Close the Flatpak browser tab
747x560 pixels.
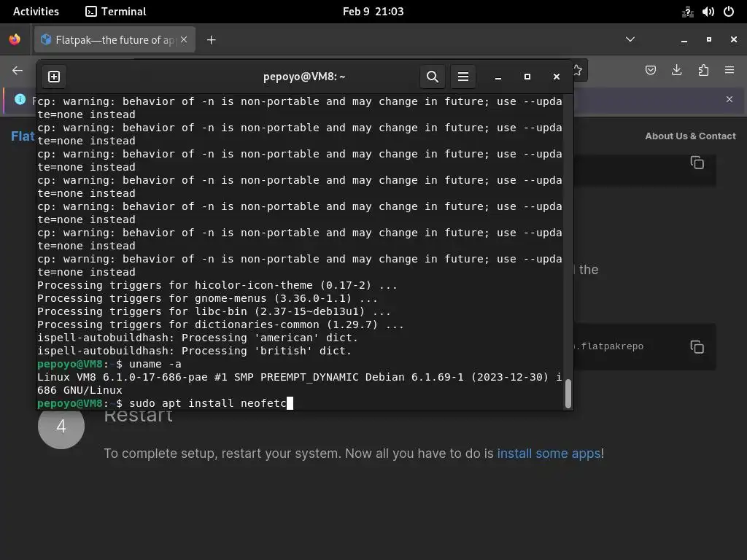(184, 39)
